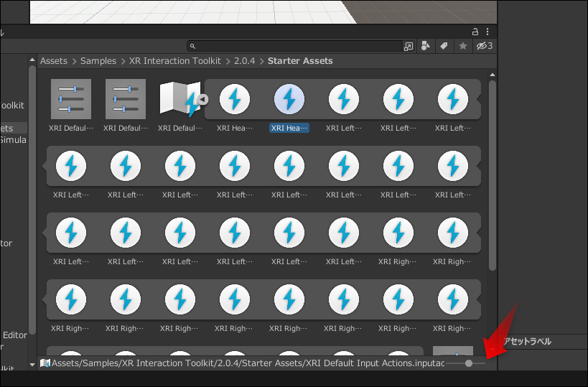Save search to favorites with star icon
The image size is (588, 387).
[463, 46]
